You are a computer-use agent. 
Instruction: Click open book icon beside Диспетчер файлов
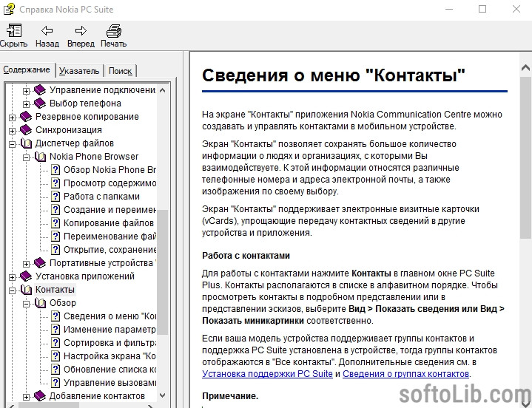(26, 143)
